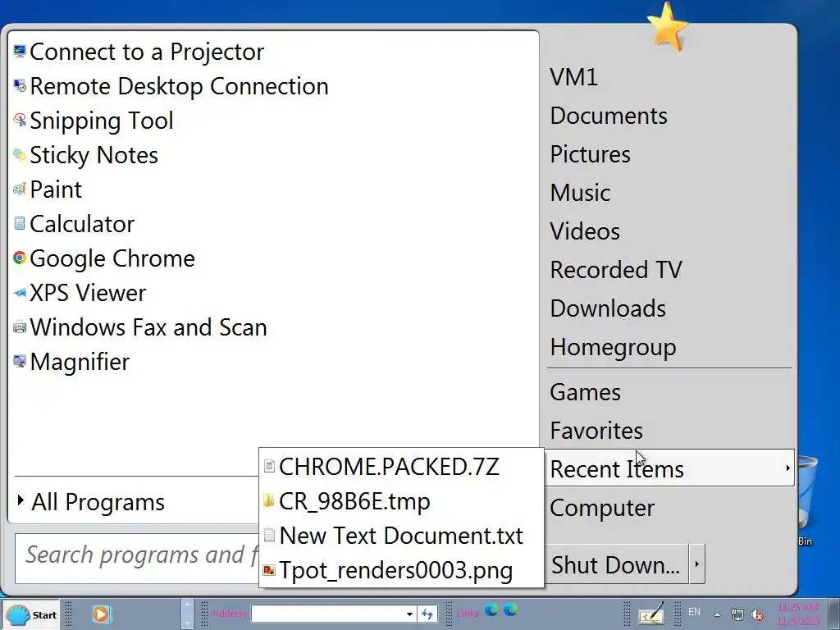The image size is (840, 630).
Task: Click the EN language indicator
Action: pos(694,612)
